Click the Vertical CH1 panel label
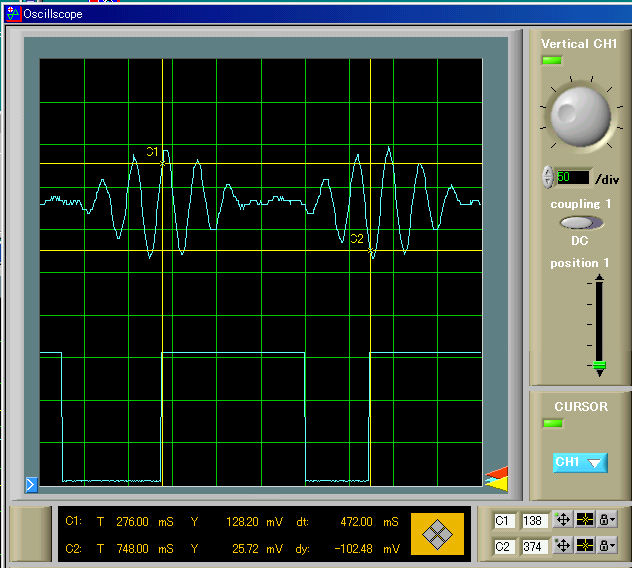 pyautogui.click(x=579, y=44)
